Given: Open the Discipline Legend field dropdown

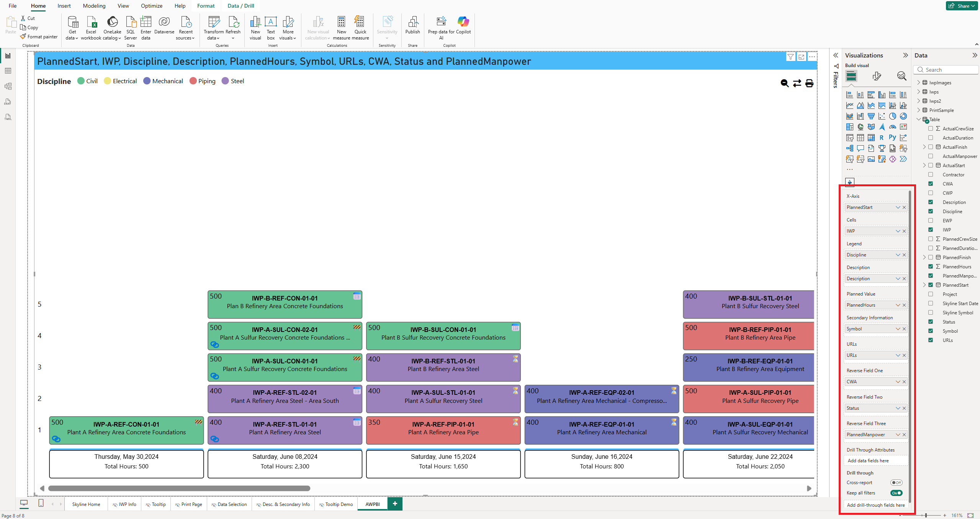Looking at the screenshot, I should click(x=898, y=255).
